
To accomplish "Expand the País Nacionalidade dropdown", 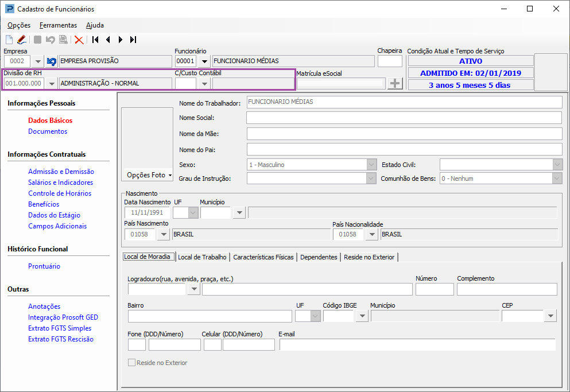I will pos(371,235).
